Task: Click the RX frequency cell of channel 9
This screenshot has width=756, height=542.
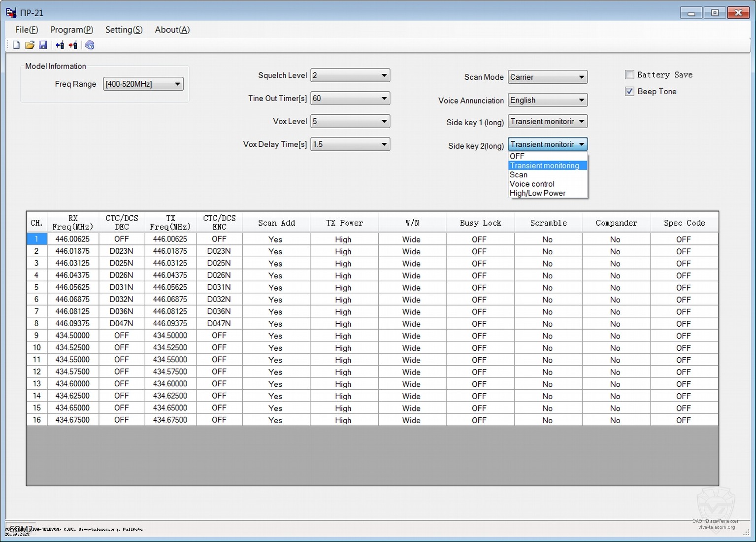Action: tap(73, 336)
